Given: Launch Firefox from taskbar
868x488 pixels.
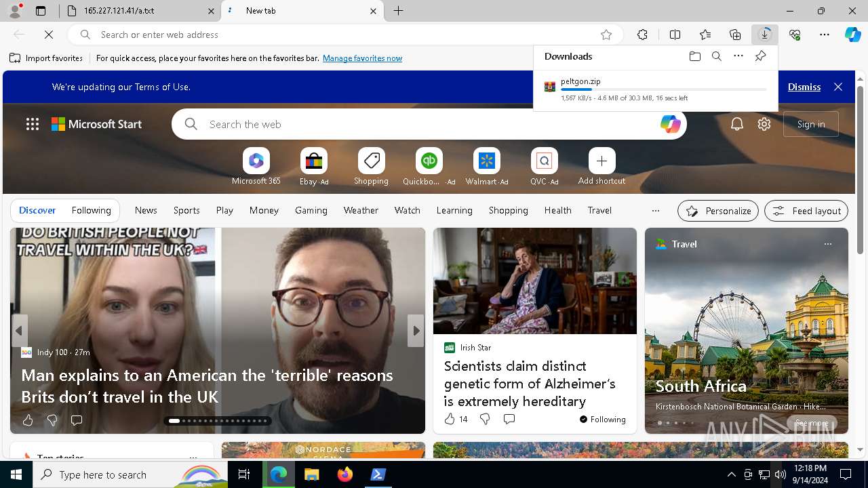Looking at the screenshot, I should [345, 474].
